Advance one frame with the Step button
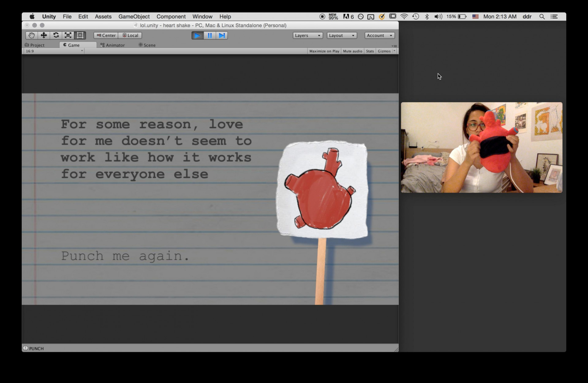 (x=222, y=35)
